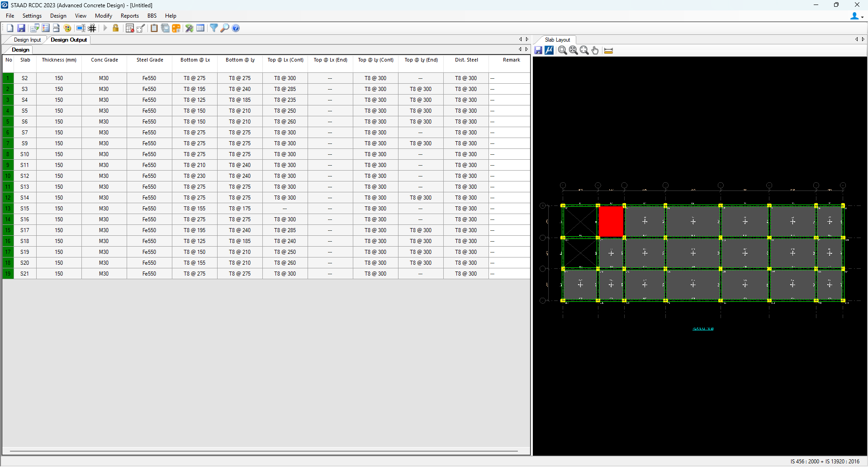The image size is (868, 467).
Task: Click the measure distance ruler icon
Action: 608,50
